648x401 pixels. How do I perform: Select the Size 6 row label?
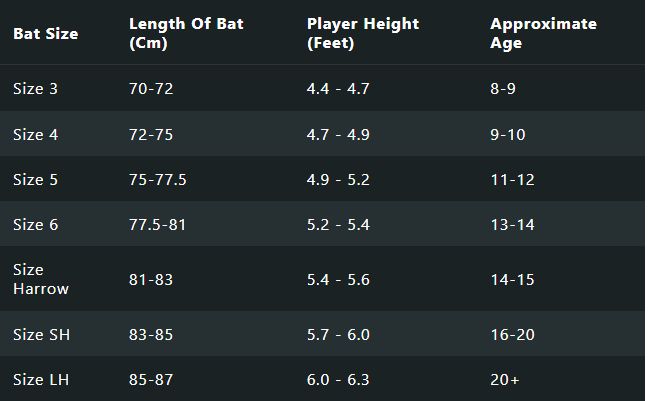[x=35, y=225]
